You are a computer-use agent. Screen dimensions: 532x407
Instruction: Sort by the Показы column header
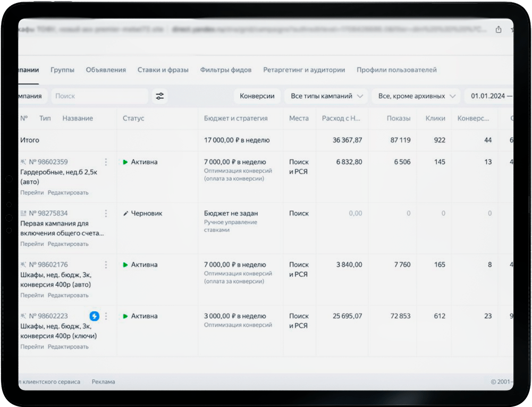[398, 118]
